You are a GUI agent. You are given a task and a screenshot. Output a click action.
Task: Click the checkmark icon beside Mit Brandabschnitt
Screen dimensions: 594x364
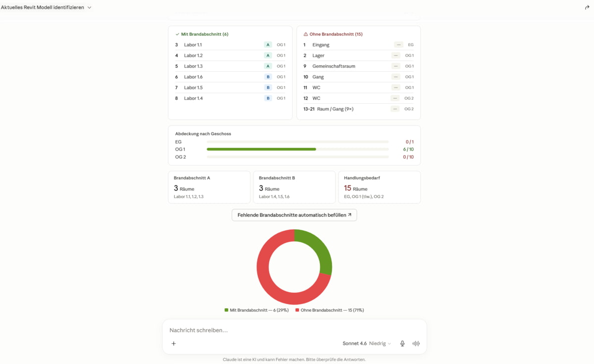[177, 34]
